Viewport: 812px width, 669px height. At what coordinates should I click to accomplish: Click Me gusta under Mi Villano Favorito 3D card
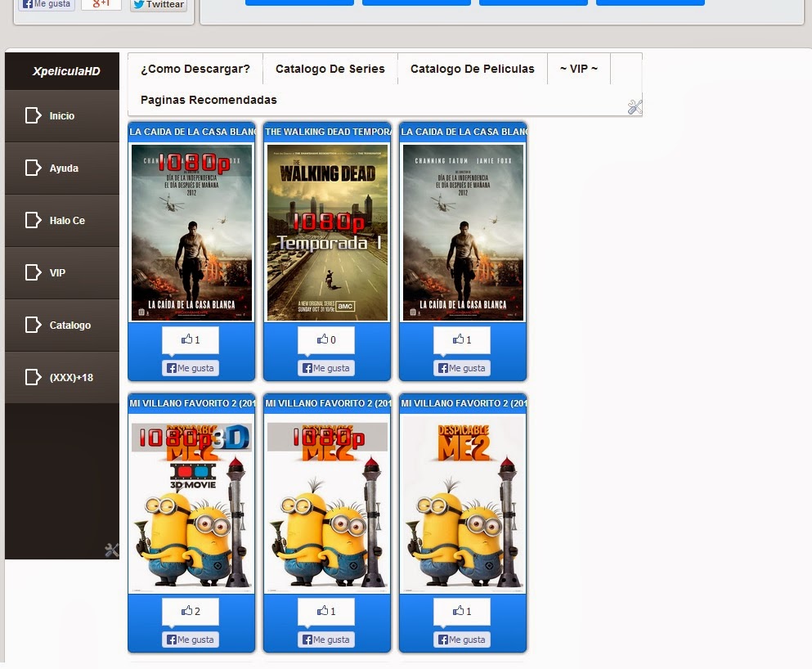pyautogui.click(x=191, y=640)
